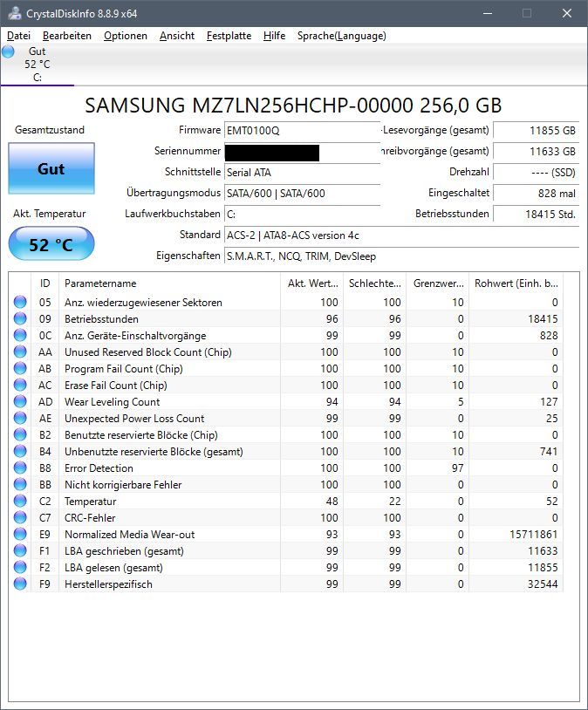Click status orb for Benutzte reservierte Blöcke row
This screenshot has width=588, height=710.
(20, 434)
